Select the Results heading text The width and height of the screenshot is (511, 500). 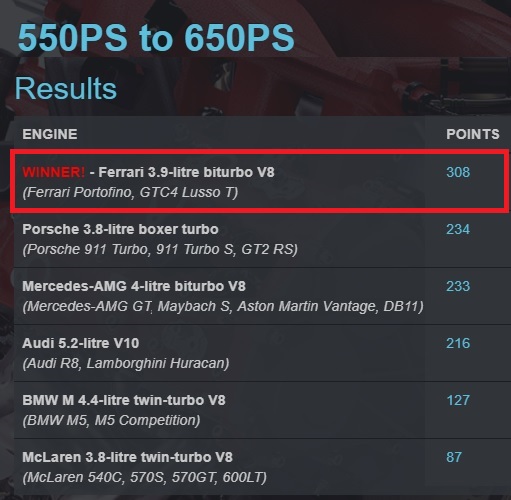tap(66, 89)
